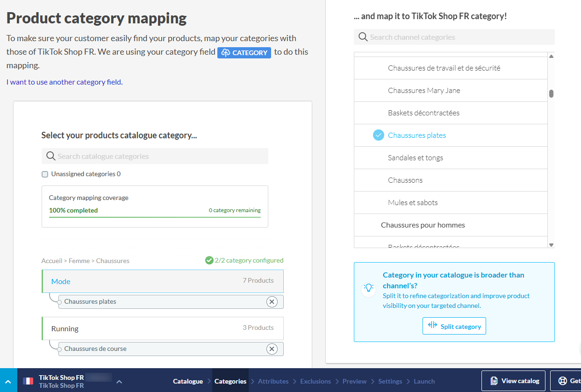Screen dimensions: 581x392
Task: Click 'I want to use another category field' link
Action: click(64, 82)
